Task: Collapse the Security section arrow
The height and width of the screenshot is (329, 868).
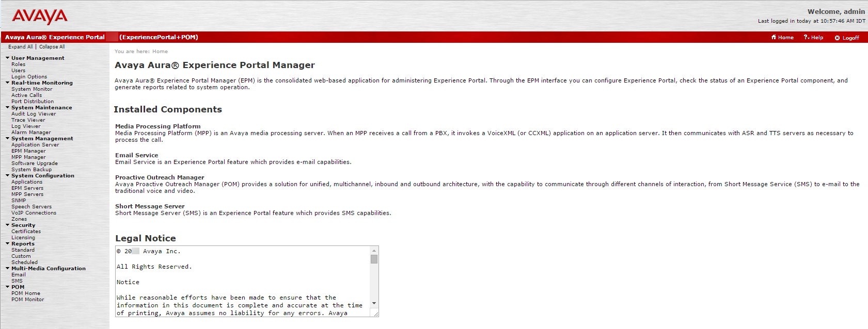Action: 7,225
